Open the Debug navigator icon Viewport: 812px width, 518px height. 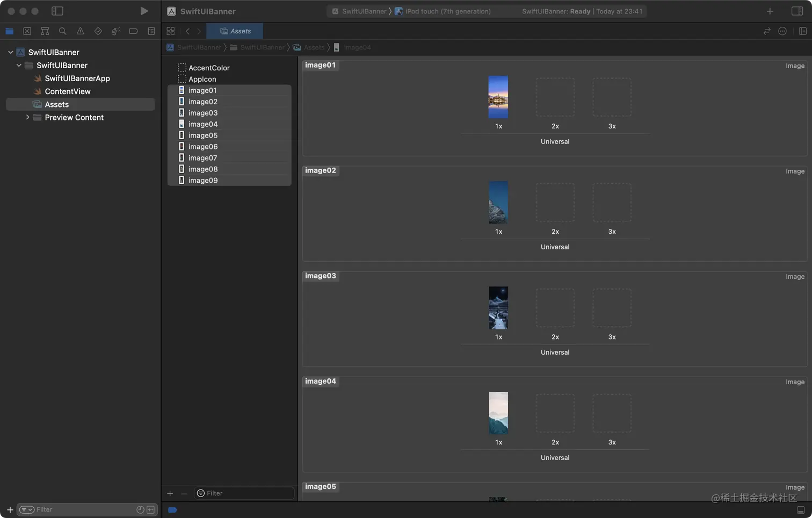click(115, 31)
